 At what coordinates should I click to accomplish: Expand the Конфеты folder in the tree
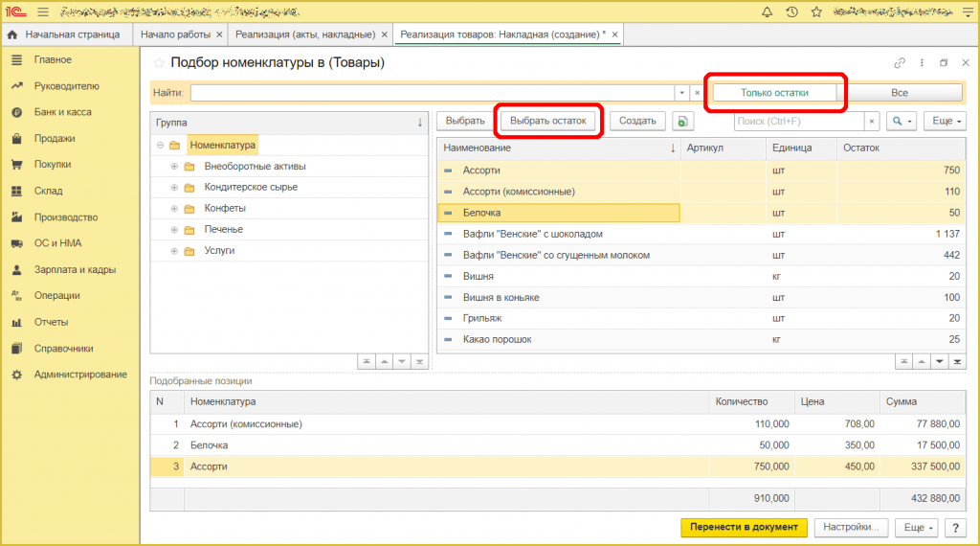(175, 208)
